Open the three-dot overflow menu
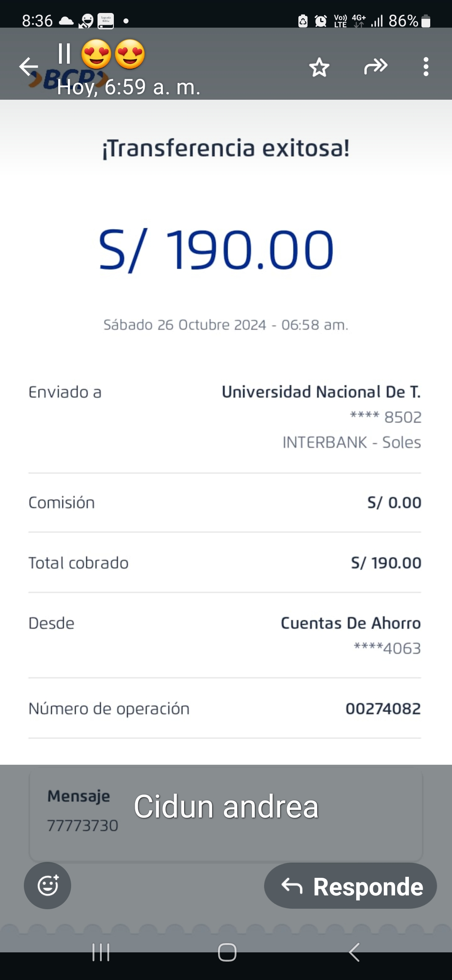 pyautogui.click(x=426, y=67)
